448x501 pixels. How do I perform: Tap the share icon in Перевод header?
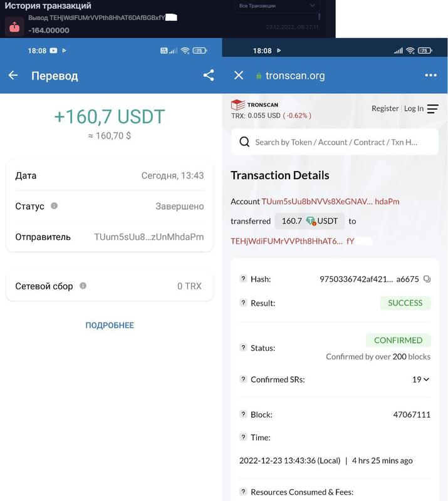coord(209,75)
